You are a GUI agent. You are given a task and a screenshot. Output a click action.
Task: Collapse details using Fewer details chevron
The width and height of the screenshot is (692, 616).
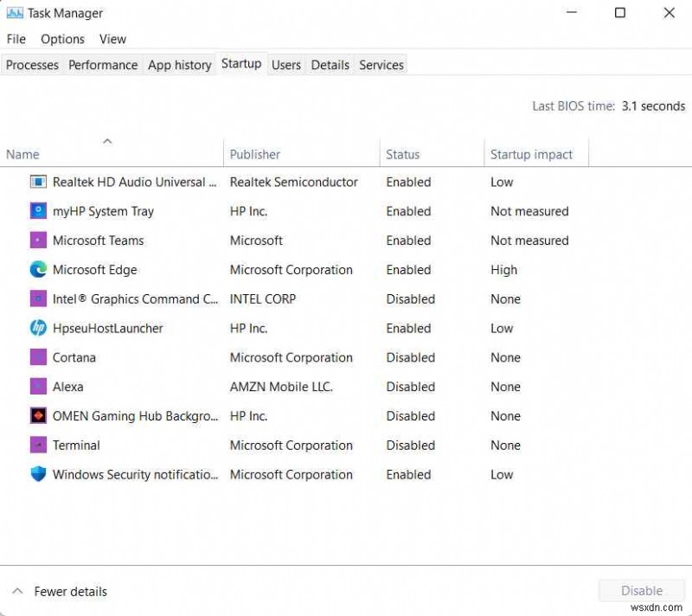click(x=17, y=591)
